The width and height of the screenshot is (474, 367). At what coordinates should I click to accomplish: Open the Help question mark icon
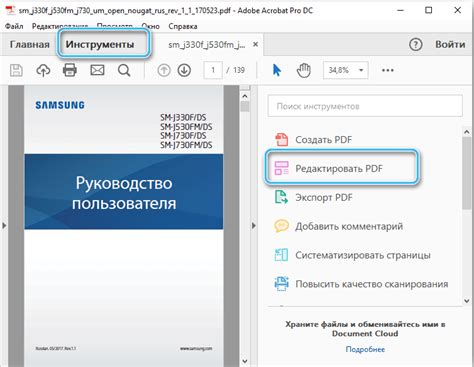[415, 44]
